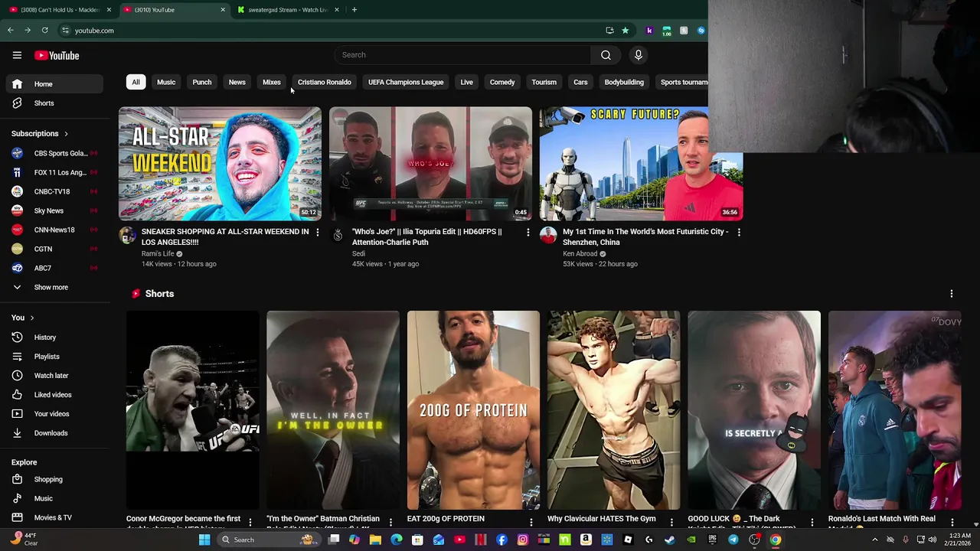This screenshot has height=551, width=980.
Task: Select the All filter chip
Action: (x=136, y=82)
